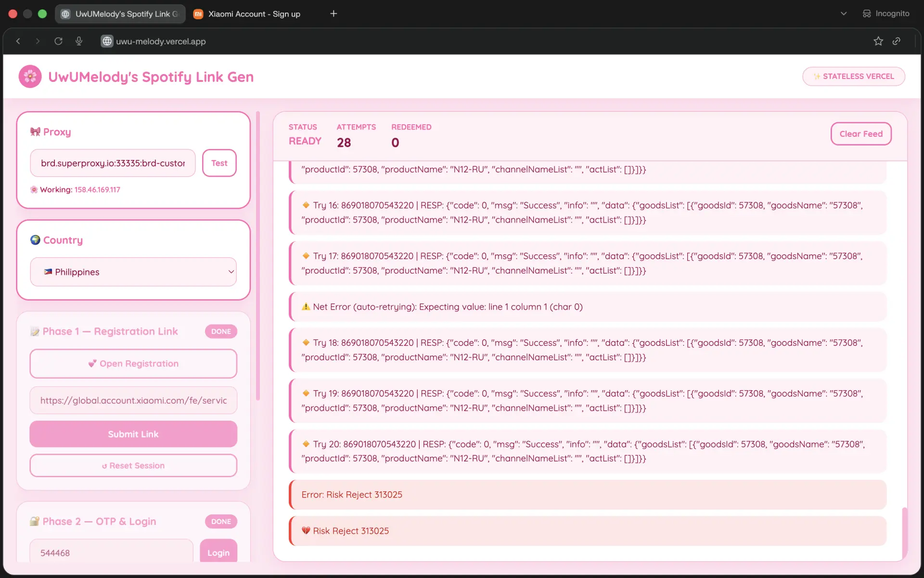Click the Phase 2 — OTP & Login heading
Viewport: 924px width, 578px height.
click(99, 521)
